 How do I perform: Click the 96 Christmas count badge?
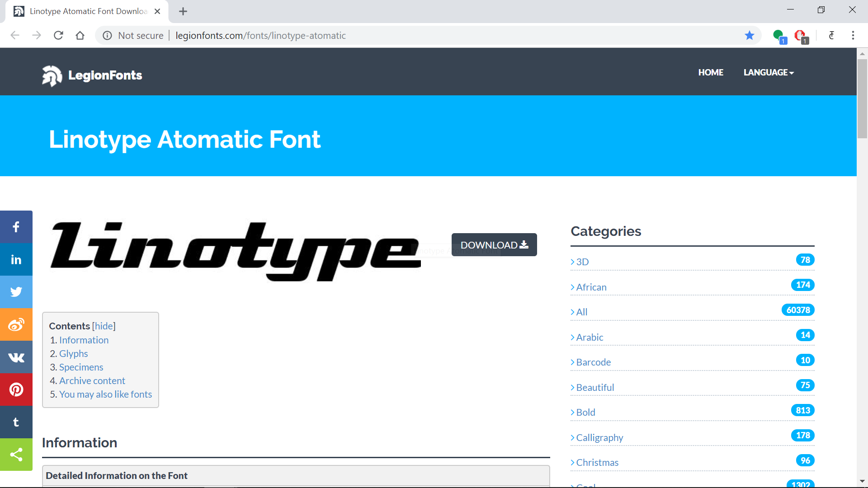tap(805, 460)
